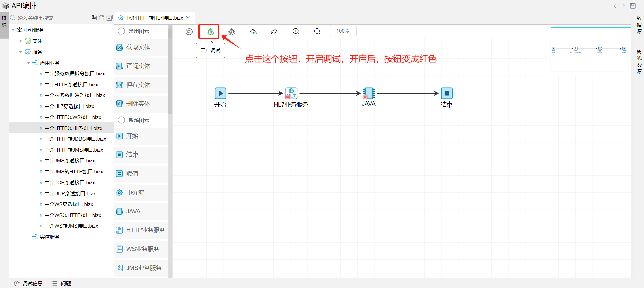Select 中介HTTP转HL7接口.bizx in tree

point(73,128)
